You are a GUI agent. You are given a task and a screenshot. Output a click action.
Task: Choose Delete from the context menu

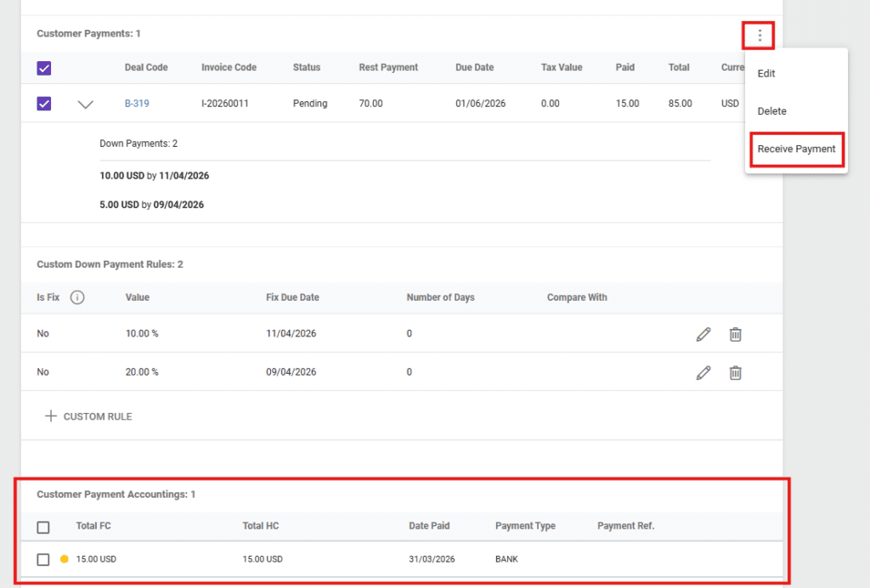tap(771, 111)
